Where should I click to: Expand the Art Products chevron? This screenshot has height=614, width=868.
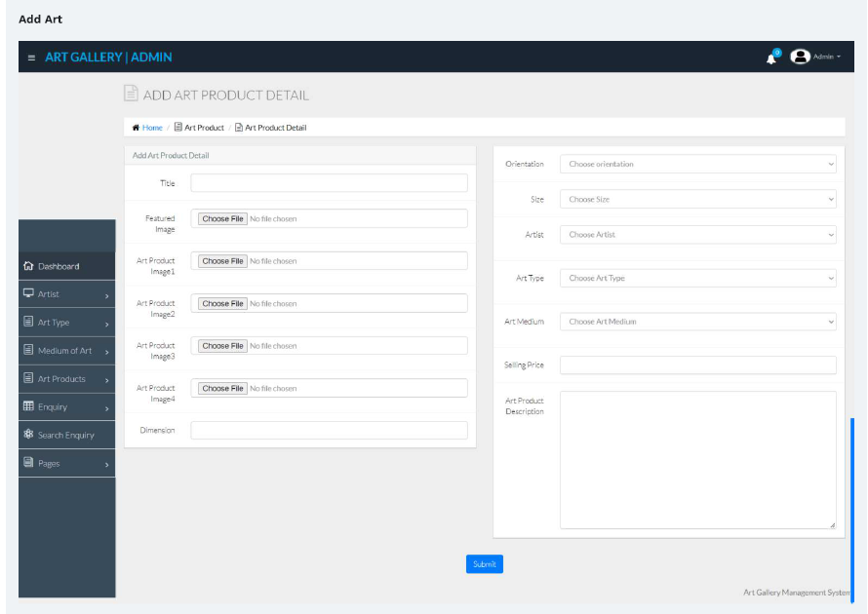pyautogui.click(x=107, y=380)
